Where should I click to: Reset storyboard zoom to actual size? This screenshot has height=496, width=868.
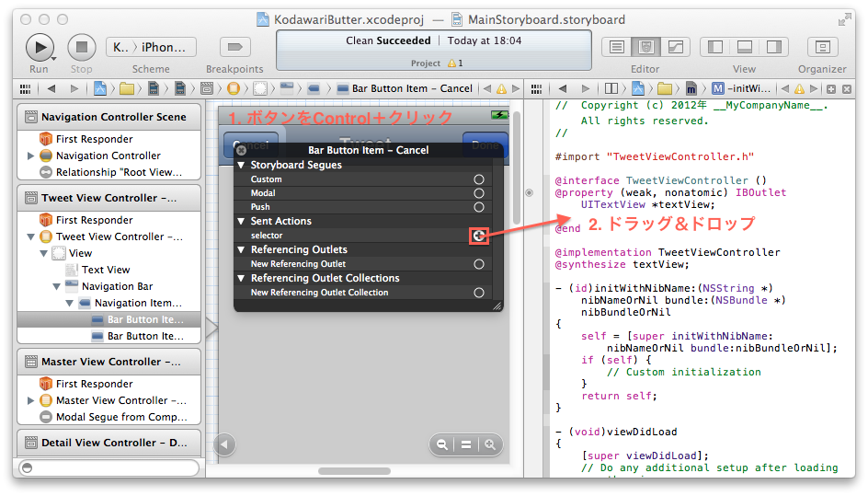coord(466,444)
